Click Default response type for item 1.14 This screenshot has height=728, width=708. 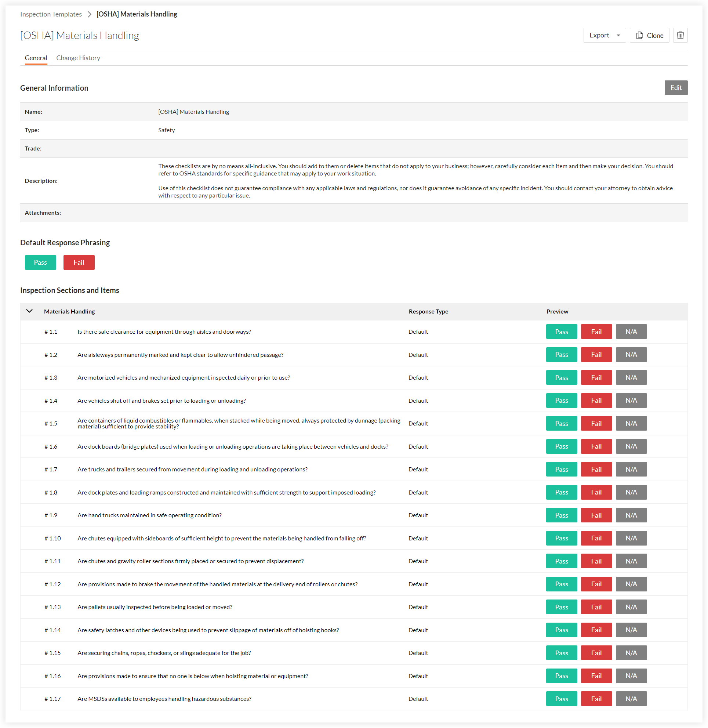(x=418, y=630)
